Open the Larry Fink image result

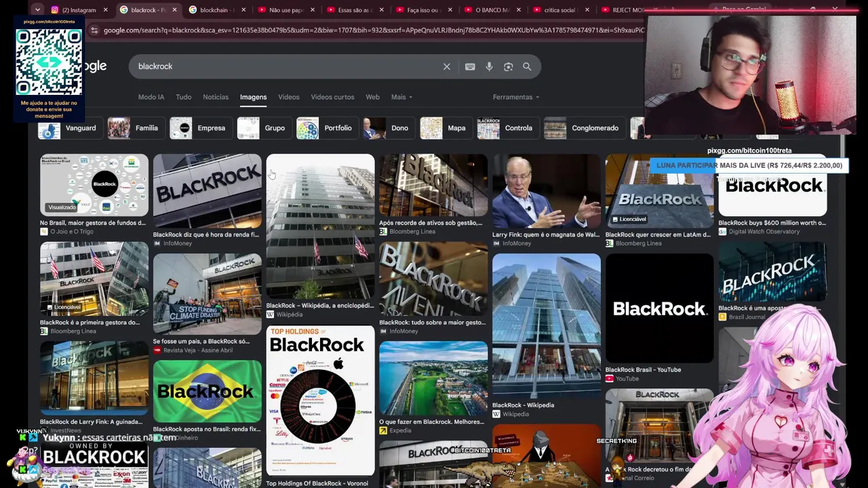point(547,191)
